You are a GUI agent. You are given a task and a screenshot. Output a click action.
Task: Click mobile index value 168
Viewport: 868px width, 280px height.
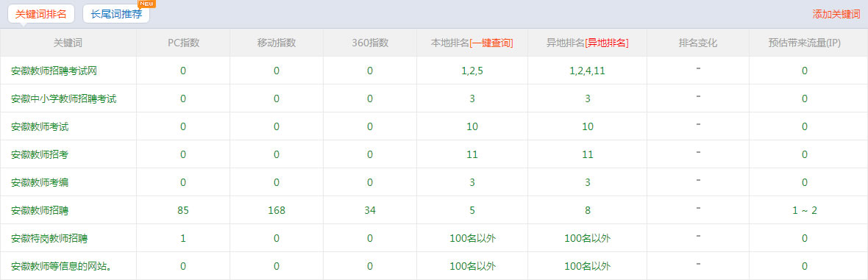(277, 210)
